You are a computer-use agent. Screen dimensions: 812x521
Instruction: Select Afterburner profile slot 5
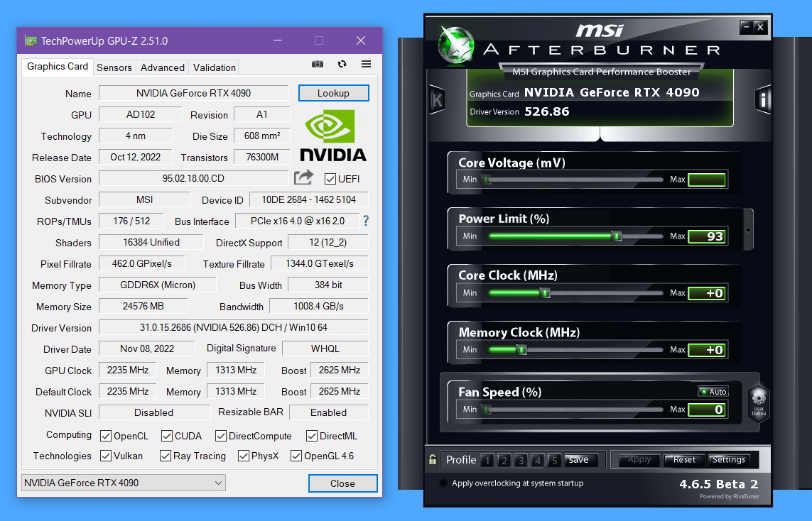pos(554,460)
